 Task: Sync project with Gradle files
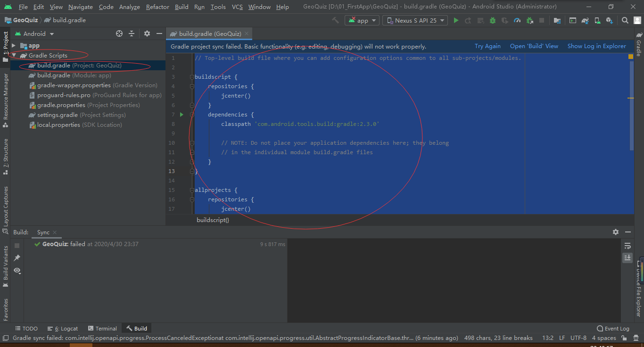point(585,20)
